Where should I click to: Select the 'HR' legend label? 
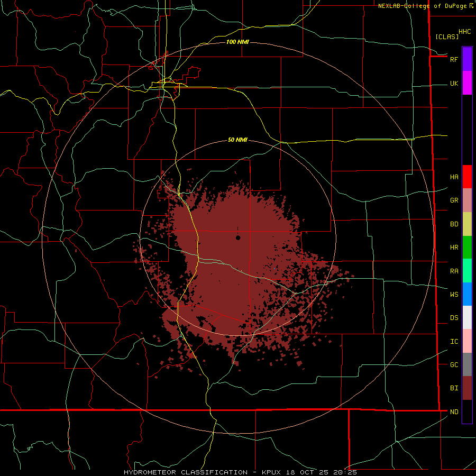tap(454, 248)
